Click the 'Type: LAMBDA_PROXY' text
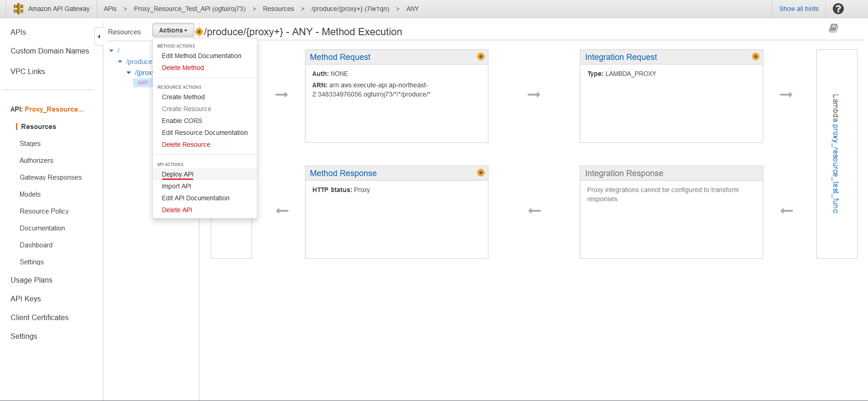The width and height of the screenshot is (868, 401). coord(622,74)
